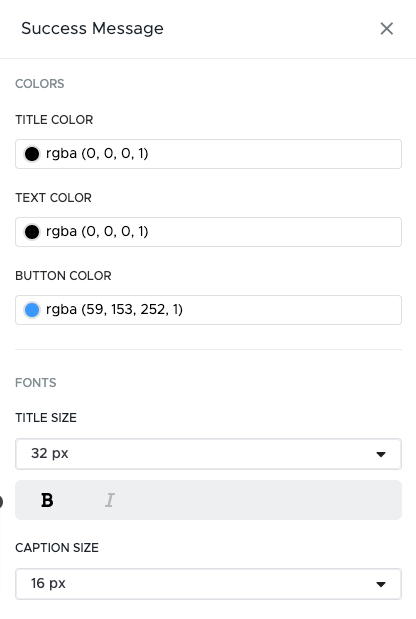Click the Text Color rgba value field
416x619 pixels.
(208, 232)
